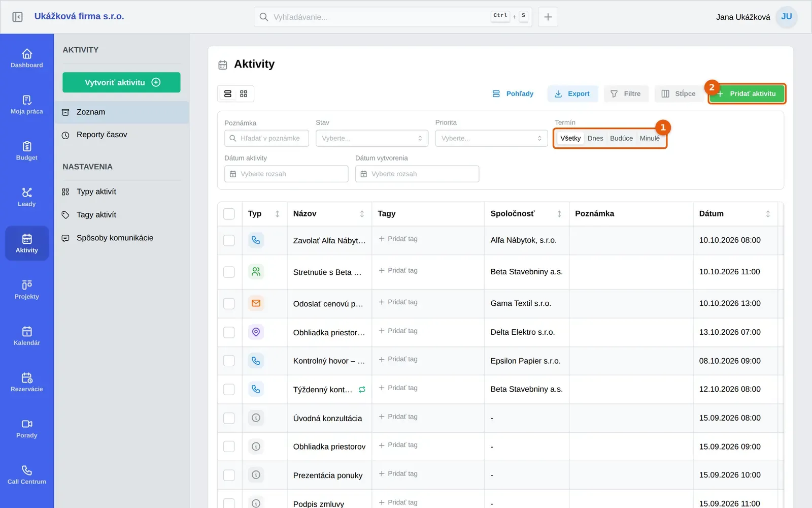Open the Priorita dropdown filter
This screenshot has width=812, height=508.
coord(491,138)
